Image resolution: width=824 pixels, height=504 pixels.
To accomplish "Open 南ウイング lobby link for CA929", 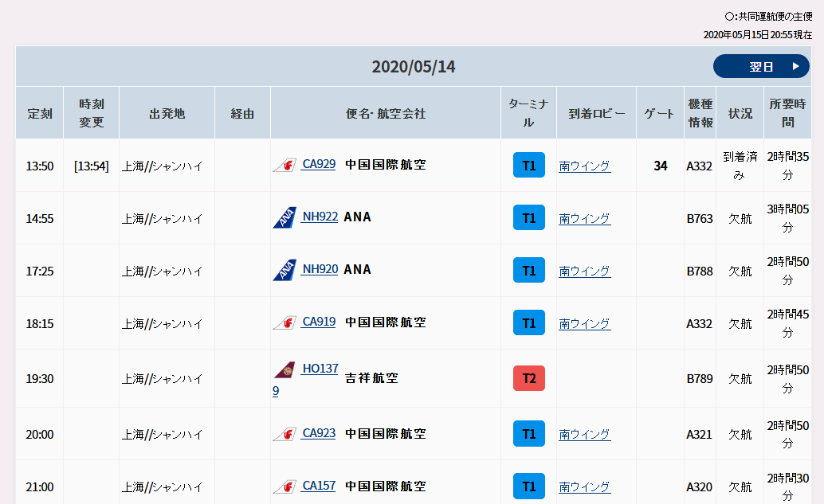I will 584,166.
